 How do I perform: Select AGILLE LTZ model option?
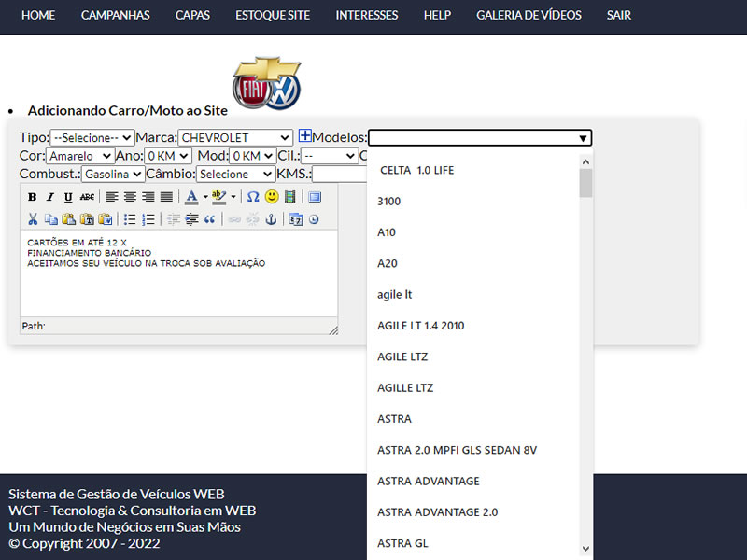coord(473,387)
